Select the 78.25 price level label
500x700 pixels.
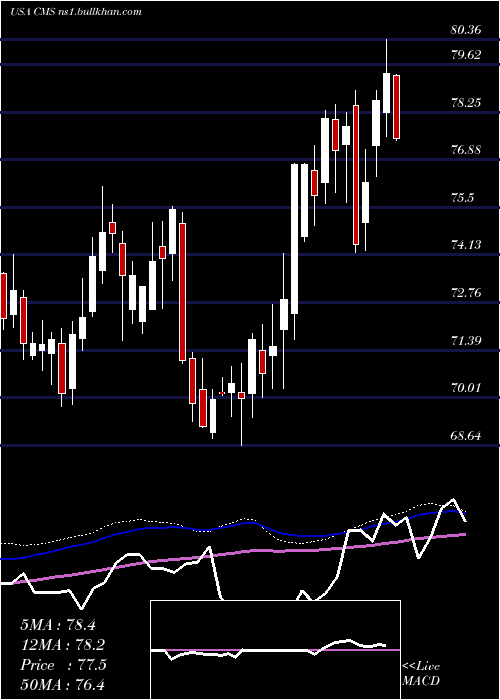pos(466,103)
